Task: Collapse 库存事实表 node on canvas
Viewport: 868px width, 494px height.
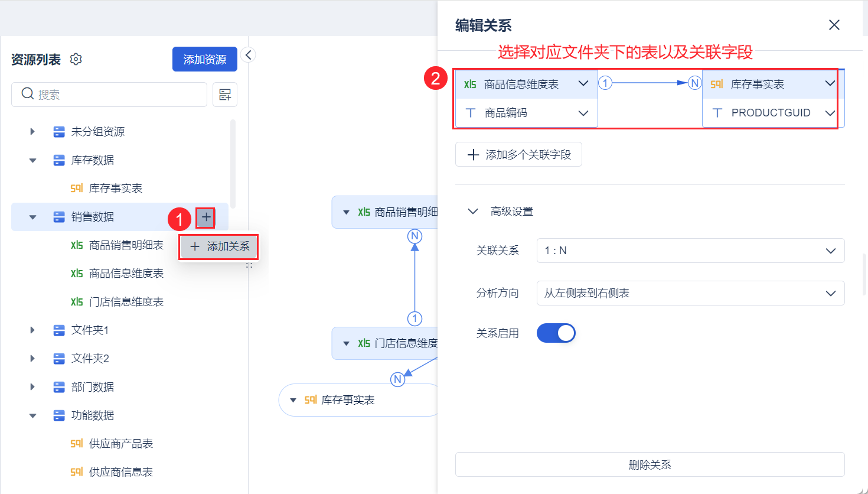Action: click(293, 400)
